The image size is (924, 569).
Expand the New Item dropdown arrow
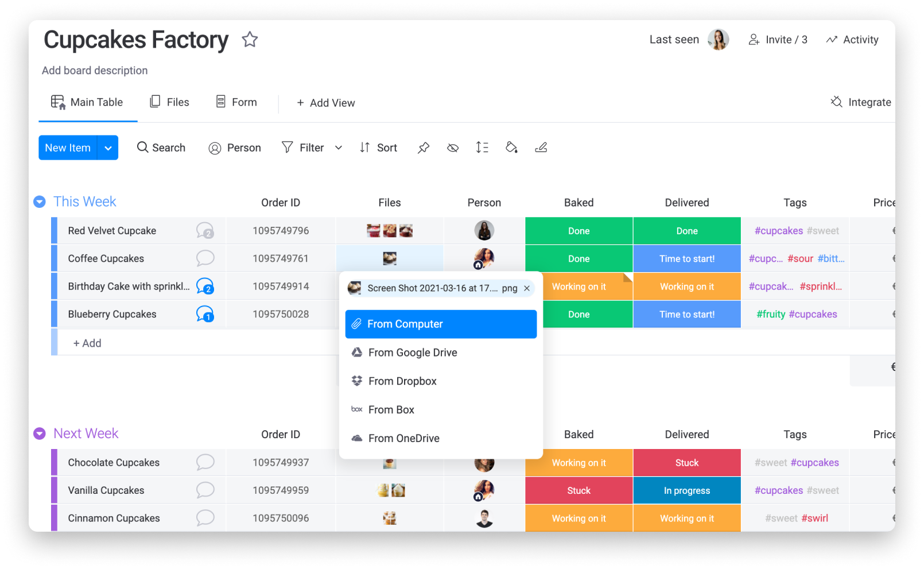pyautogui.click(x=108, y=148)
